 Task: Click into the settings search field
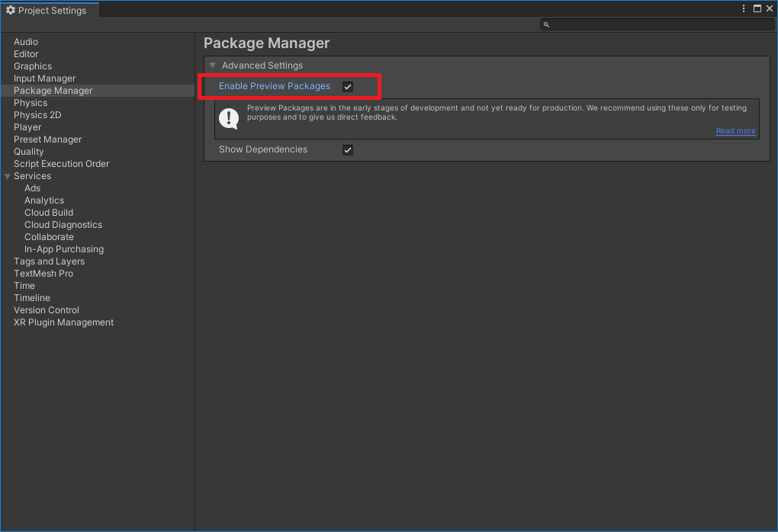[x=657, y=24]
